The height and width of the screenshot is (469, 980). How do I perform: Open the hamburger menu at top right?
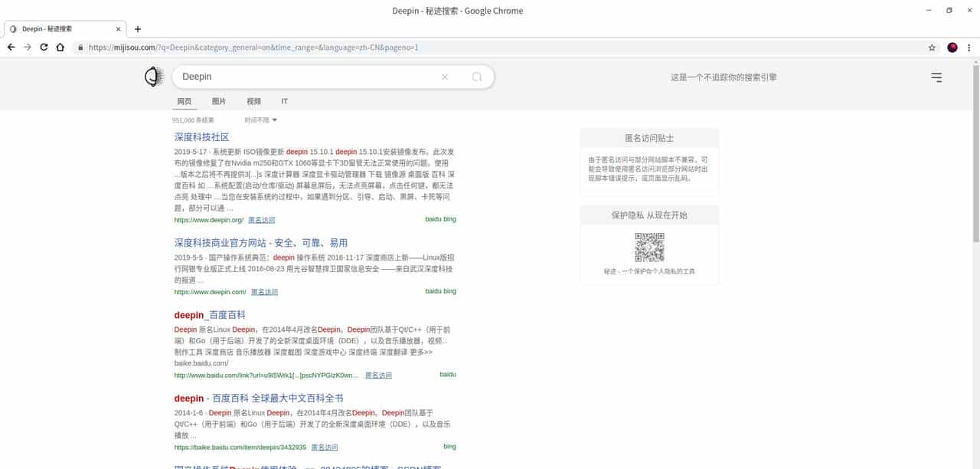[x=936, y=77]
